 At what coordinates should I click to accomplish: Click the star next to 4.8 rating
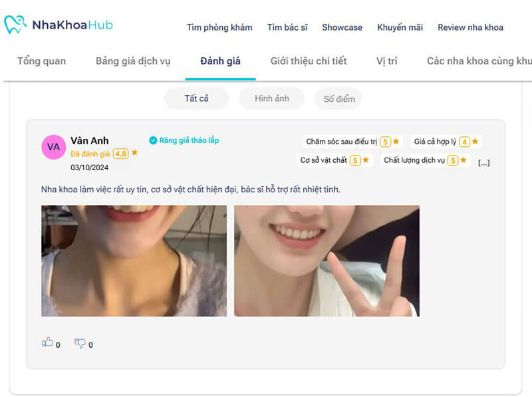(x=135, y=153)
